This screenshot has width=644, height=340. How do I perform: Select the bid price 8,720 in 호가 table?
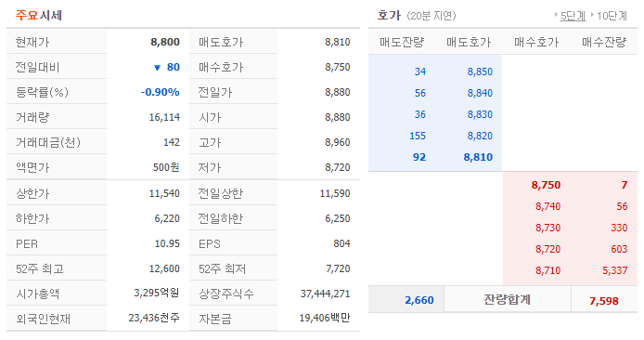click(547, 249)
